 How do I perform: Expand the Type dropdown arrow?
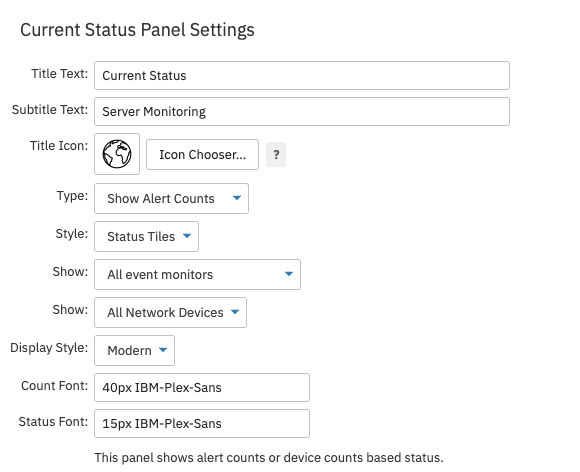(237, 198)
